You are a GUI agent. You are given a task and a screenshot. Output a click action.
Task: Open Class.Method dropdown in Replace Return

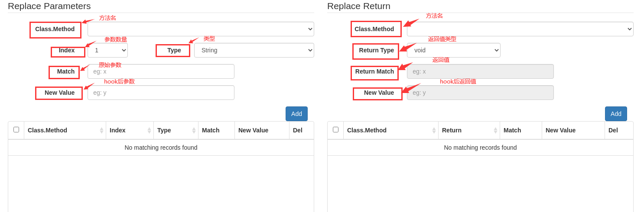520,29
